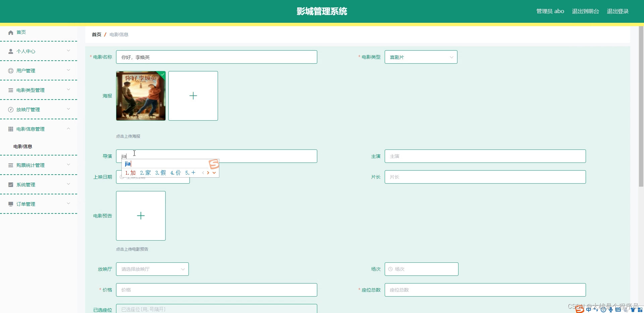644x313 pixels.
Task: Click the 电影类型管理 list icon
Action: [x=11, y=90]
